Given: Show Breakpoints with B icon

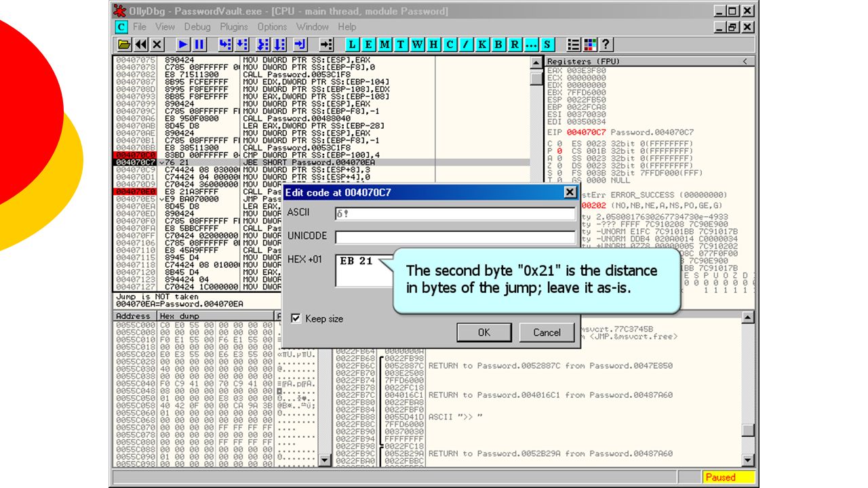Looking at the screenshot, I should 499,45.
